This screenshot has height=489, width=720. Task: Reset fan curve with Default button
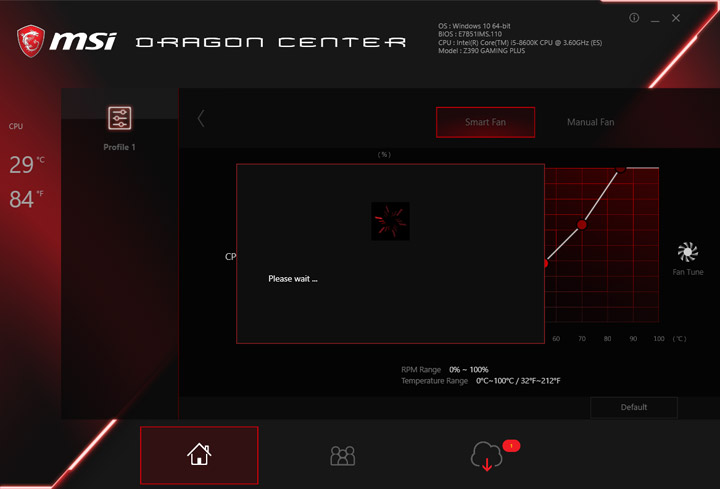tap(634, 407)
